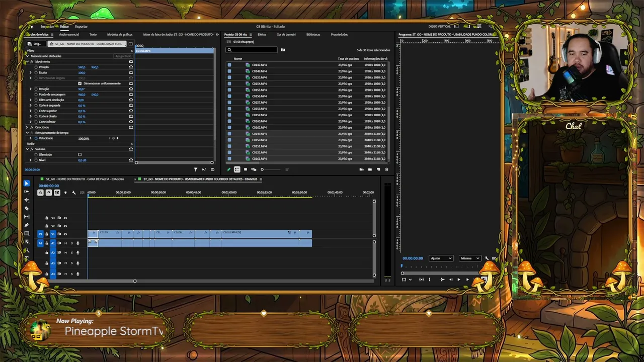Toggle snap in the timeline
The height and width of the screenshot is (362, 644).
pyautogui.click(x=49, y=193)
